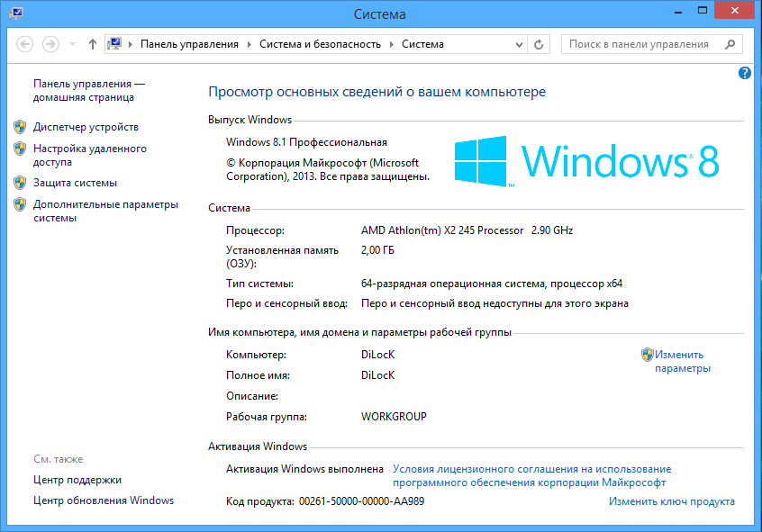Click the Back navigation arrow

(25, 44)
